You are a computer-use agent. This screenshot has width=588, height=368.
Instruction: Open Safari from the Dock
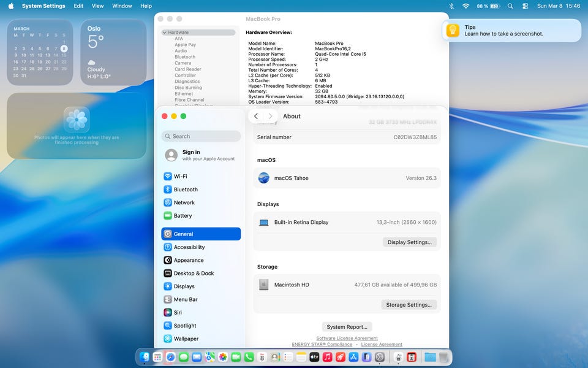click(x=170, y=357)
